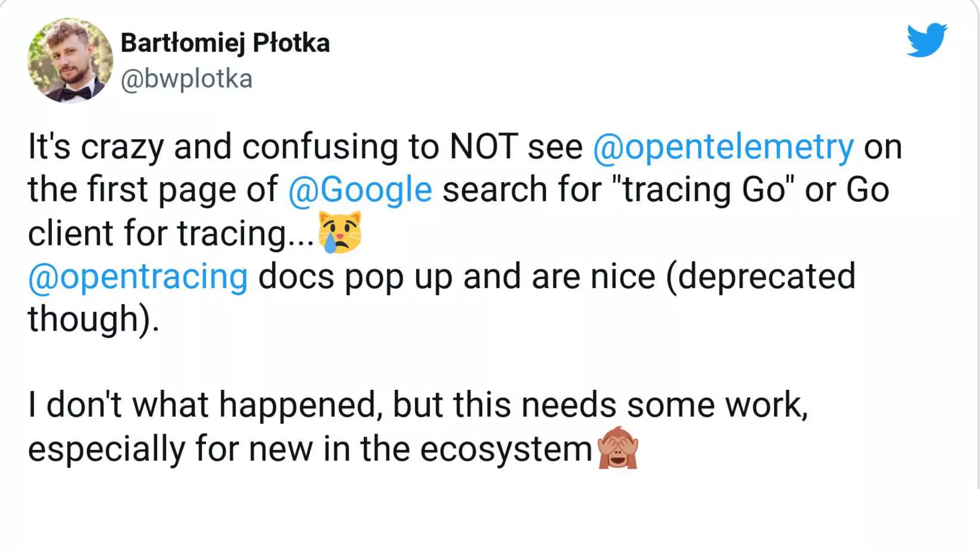Follow the @Google mention link
This screenshot has width=980, height=551.
pyautogui.click(x=360, y=189)
